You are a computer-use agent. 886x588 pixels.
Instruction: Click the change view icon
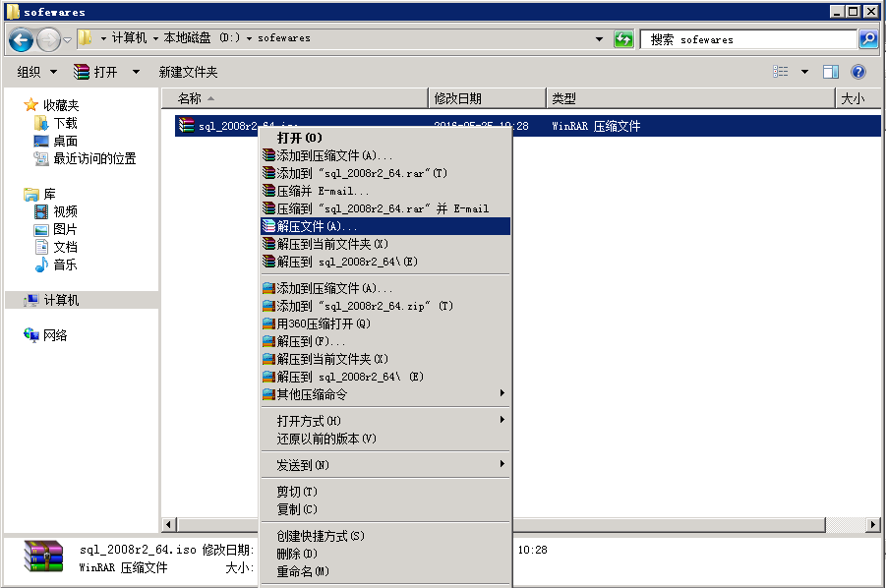point(781,72)
